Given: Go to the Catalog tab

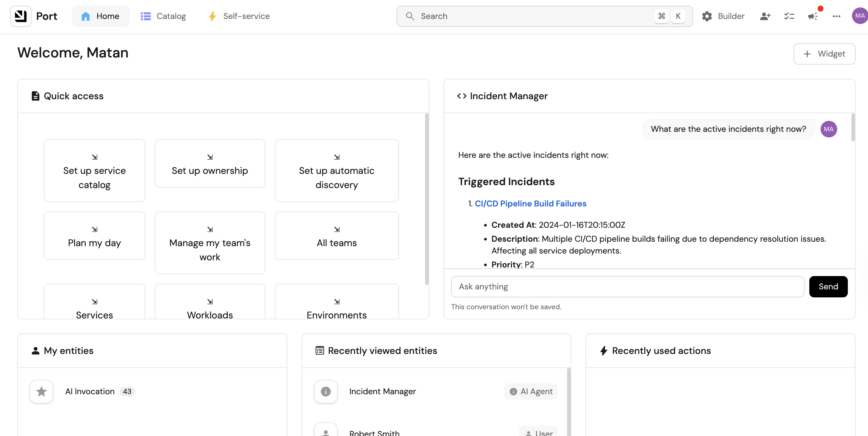Looking at the screenshot, I should click(163, 16).
